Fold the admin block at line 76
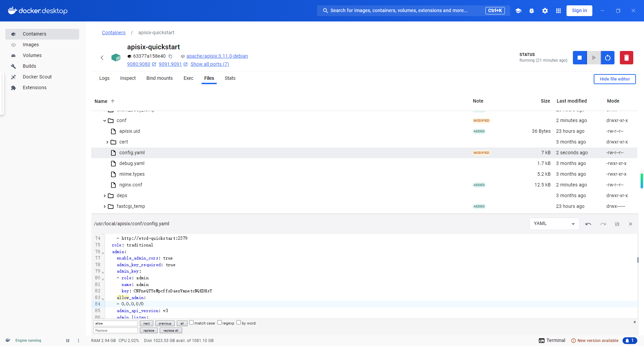 103,253
